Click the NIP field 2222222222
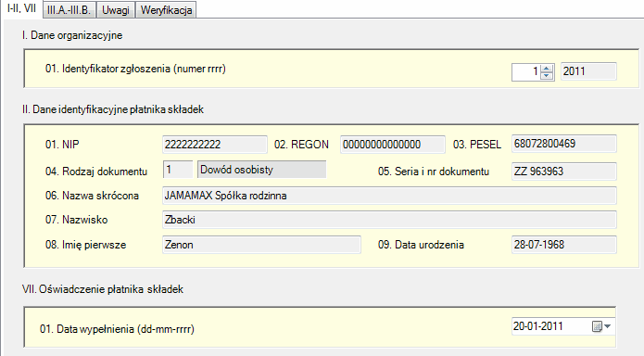644x356 pixels. [214, 145]
